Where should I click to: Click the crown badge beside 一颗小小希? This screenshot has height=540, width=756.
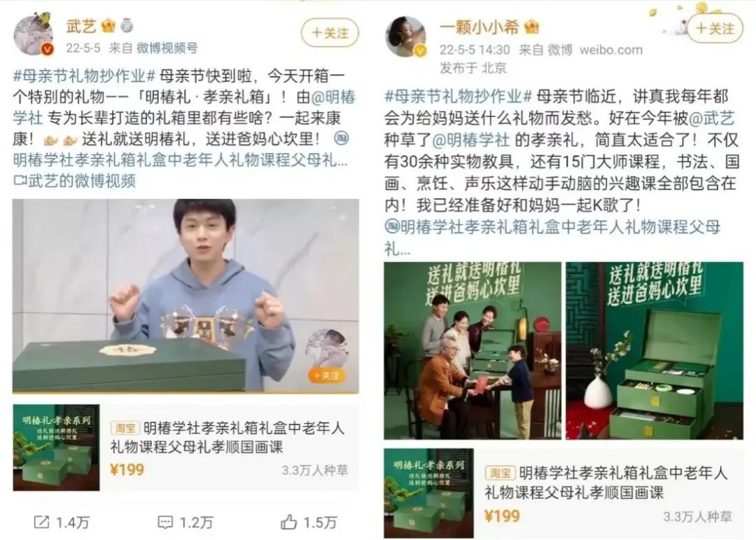pos(531,27)
